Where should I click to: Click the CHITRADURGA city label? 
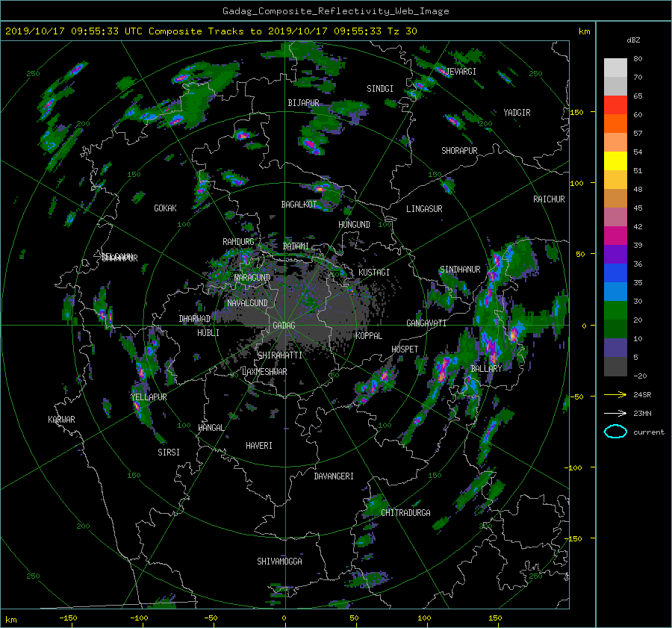click(406, 513)
